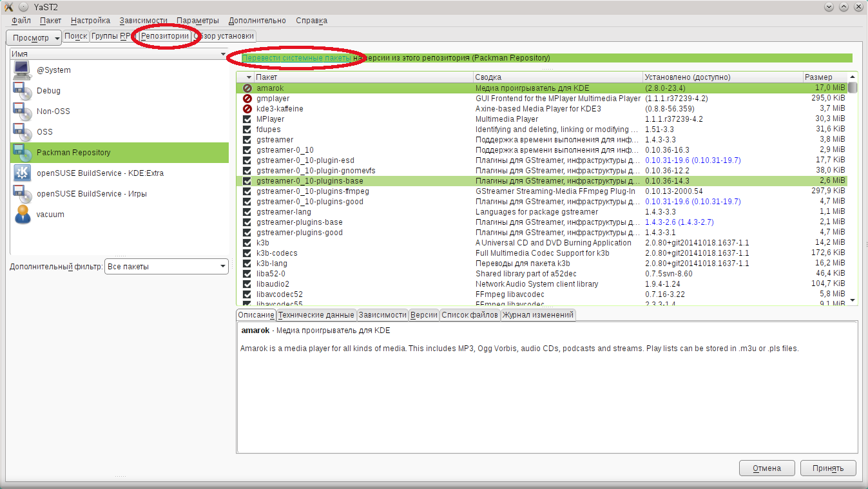Click the sort arrow in the package status column header
This screenshot has width=868, height=489.
click(x=249, y=77)
